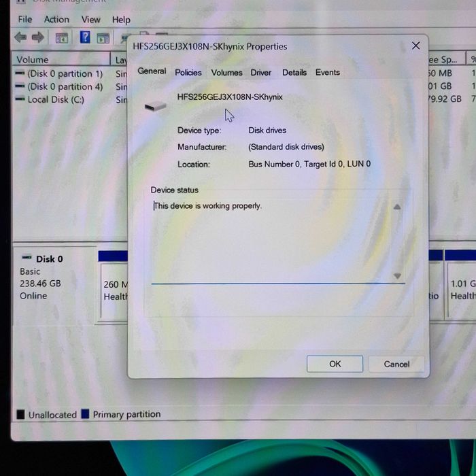Viewport: 476px width, 476px height.
Task: Click the Forward arrow toolbar icon
Action: coord(38,37)
